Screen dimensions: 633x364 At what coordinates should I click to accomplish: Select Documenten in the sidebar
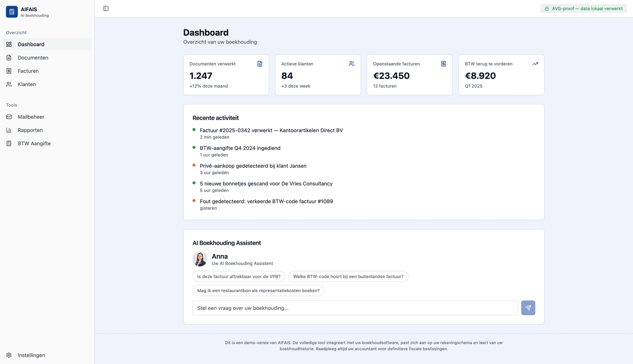(33, 58)
